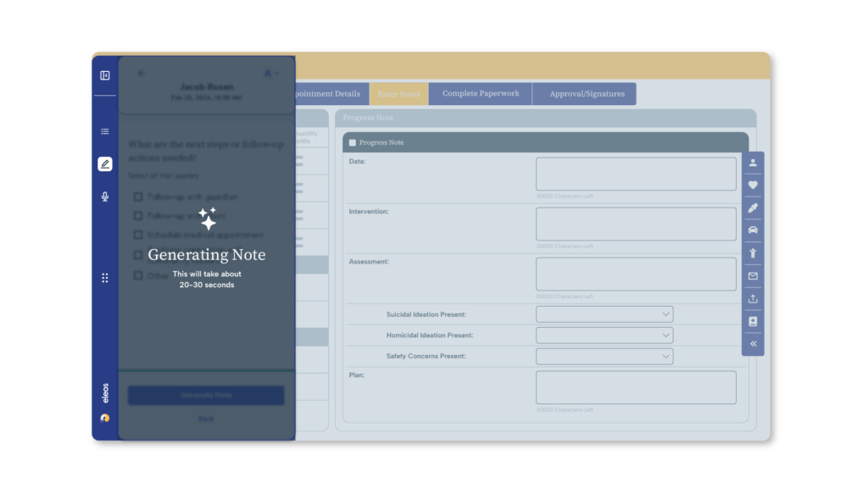Click the Generate Note button
868x488 pixels.
pos(205,395)
